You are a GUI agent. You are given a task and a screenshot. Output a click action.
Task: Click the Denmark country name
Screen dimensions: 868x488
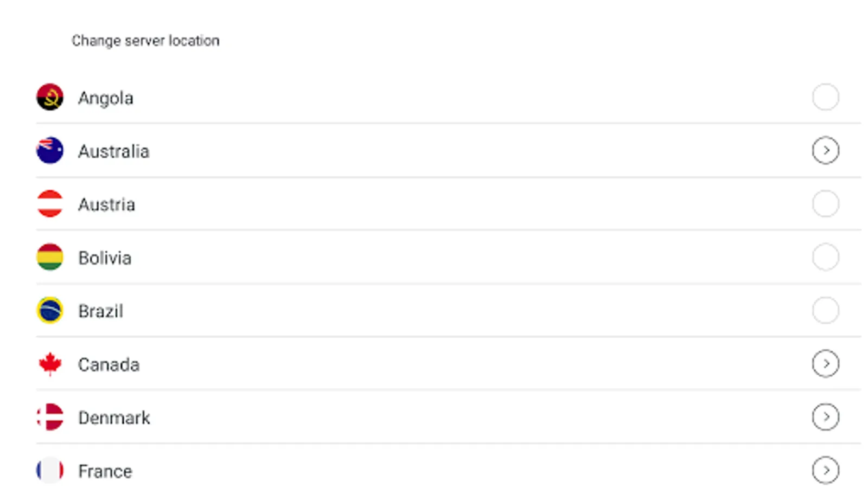[x=114, y=418]
